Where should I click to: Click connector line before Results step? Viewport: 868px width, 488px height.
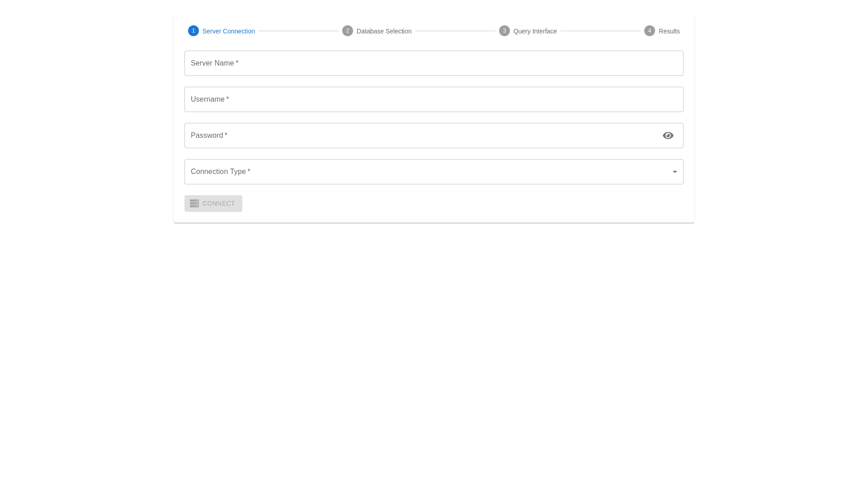(x=600, y=31)
